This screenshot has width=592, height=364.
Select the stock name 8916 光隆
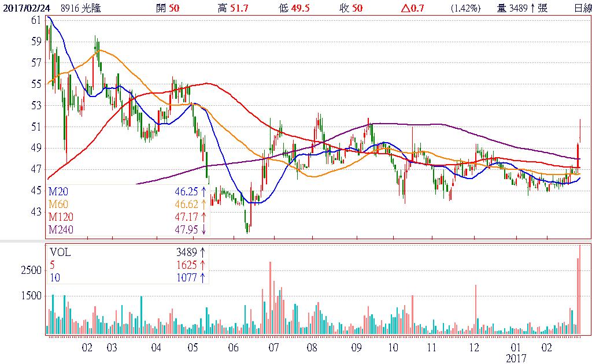(81, 8)
